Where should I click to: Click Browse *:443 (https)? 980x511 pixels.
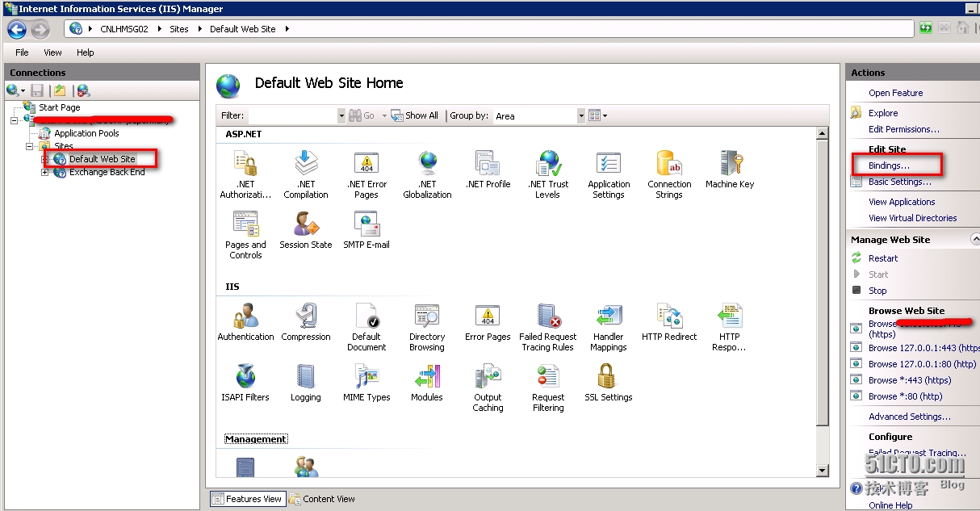click(910, 380)
